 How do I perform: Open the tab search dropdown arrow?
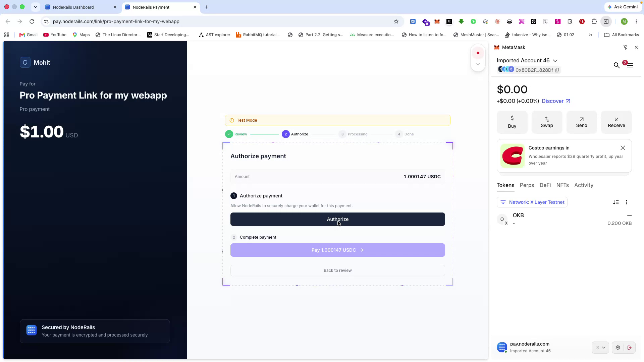tap(35, 7)
